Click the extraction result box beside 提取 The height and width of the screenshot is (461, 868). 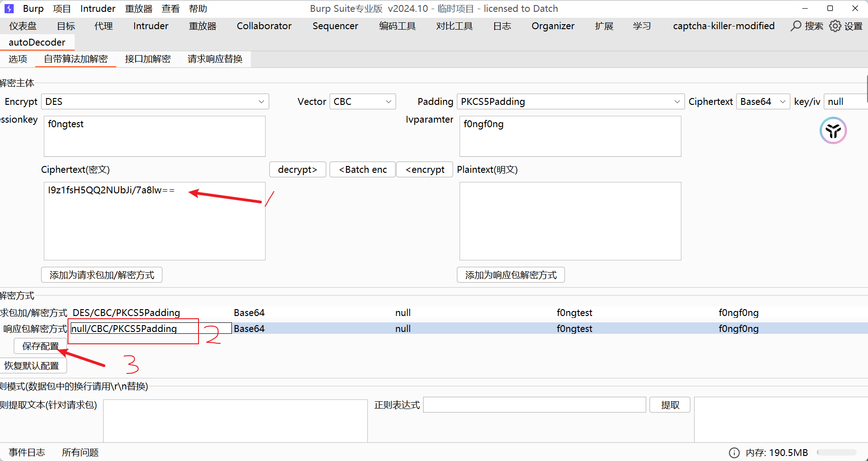click(x=781, y=420)
